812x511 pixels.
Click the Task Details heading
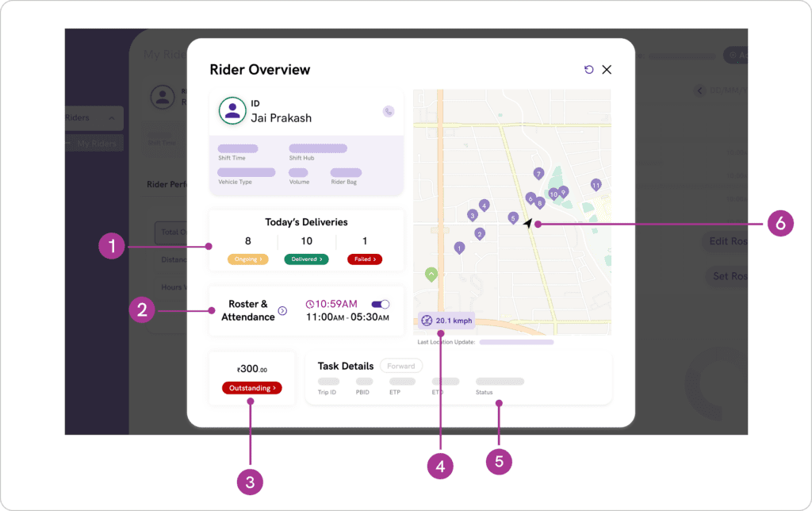(346, 366)
